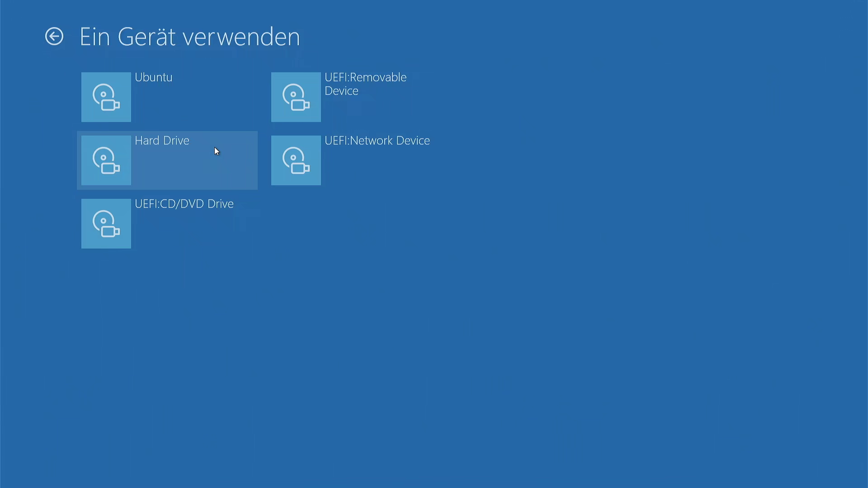The width and height of the screenshot is (868, 488).
Task: Boot from the network device option
Action: 357,160
